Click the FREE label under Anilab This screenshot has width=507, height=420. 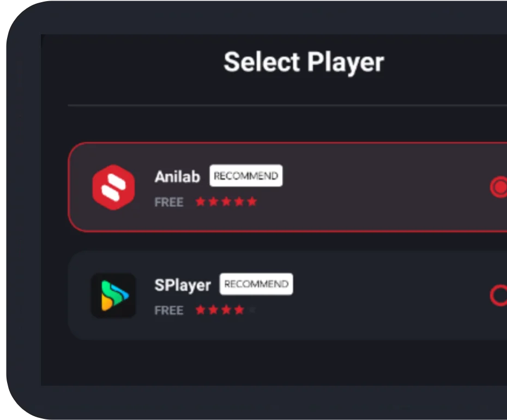169,202
